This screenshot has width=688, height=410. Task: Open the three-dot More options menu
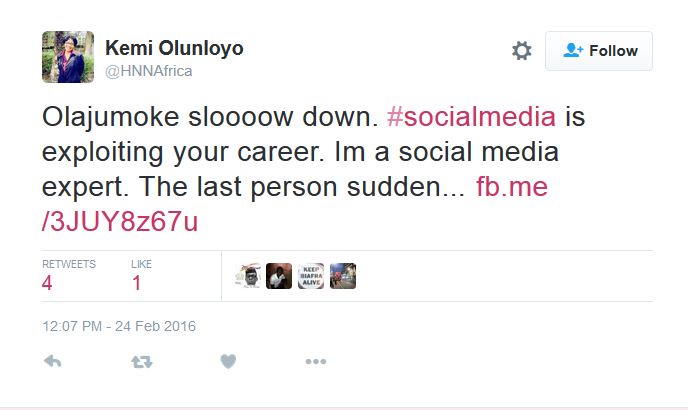[315, 362]
